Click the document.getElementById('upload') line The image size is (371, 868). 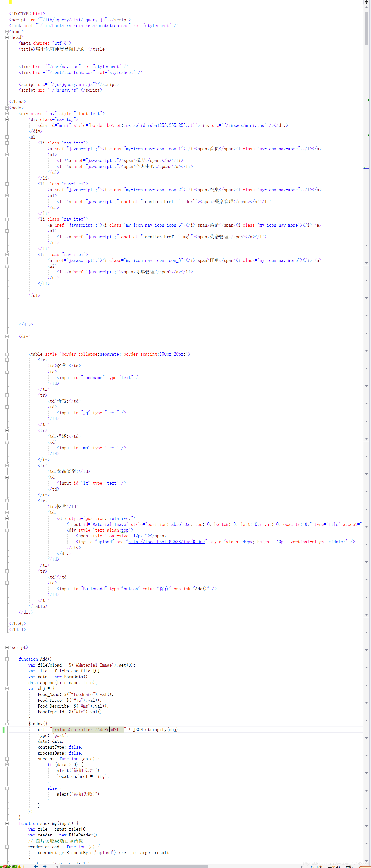click(x=103, y=852)
